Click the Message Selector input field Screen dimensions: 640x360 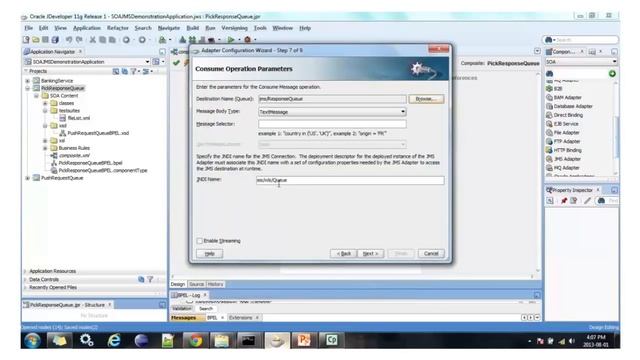click(x=332, y=124)
